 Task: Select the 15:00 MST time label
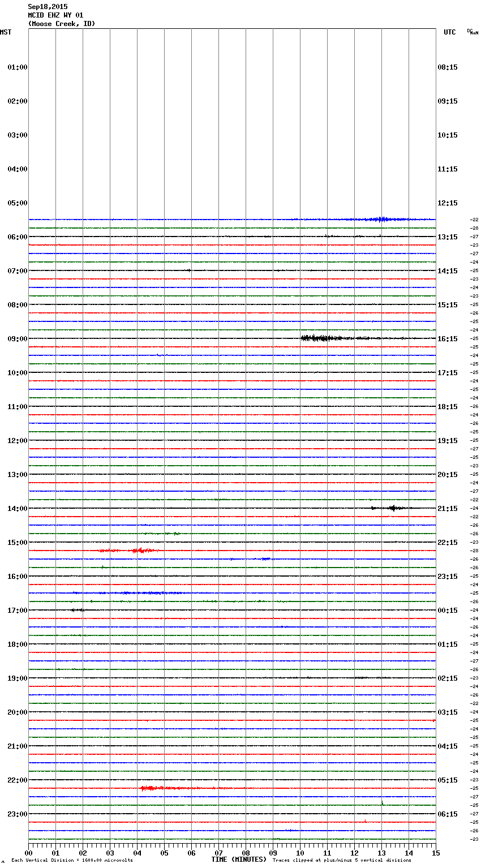click(x=18, y=543)
